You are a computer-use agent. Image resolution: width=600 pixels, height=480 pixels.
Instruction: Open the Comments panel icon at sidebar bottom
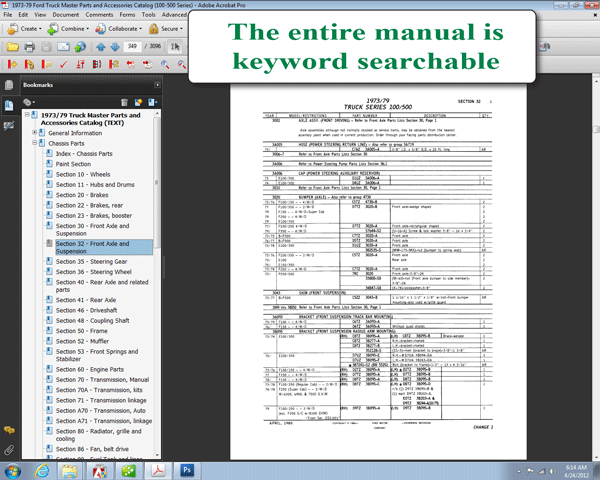(9, 430)
